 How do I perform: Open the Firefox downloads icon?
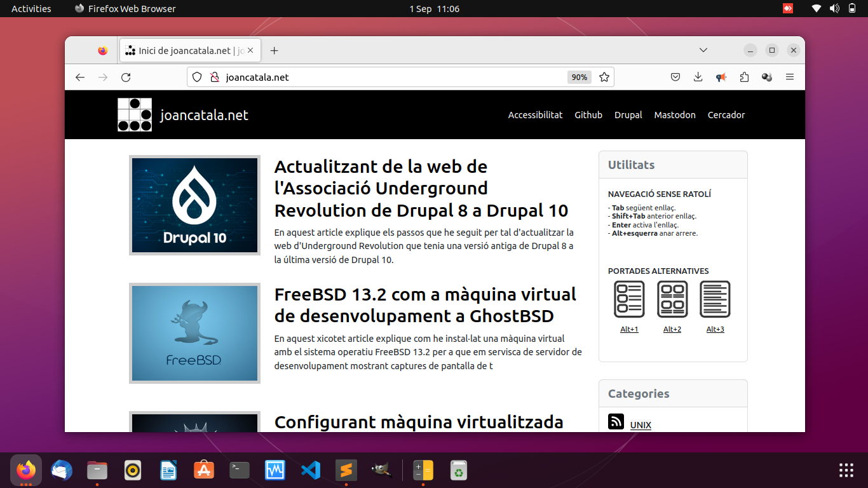[698, 77]
